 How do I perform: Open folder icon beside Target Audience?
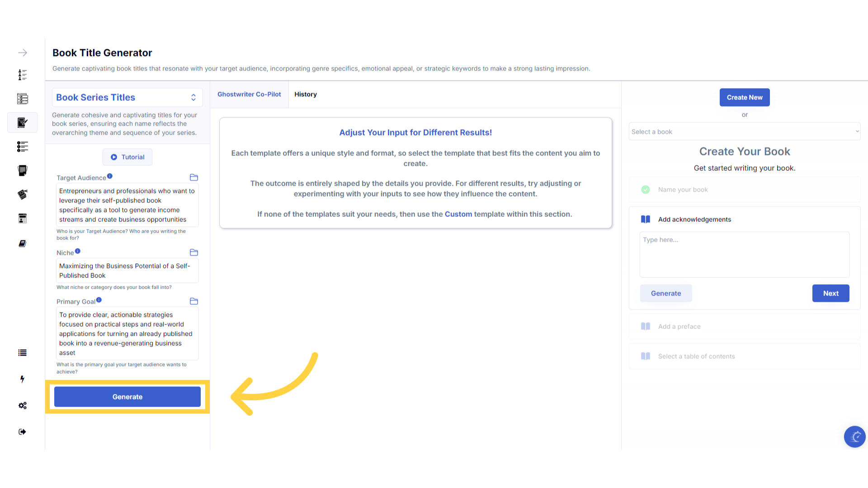click(x=194, y=178)
